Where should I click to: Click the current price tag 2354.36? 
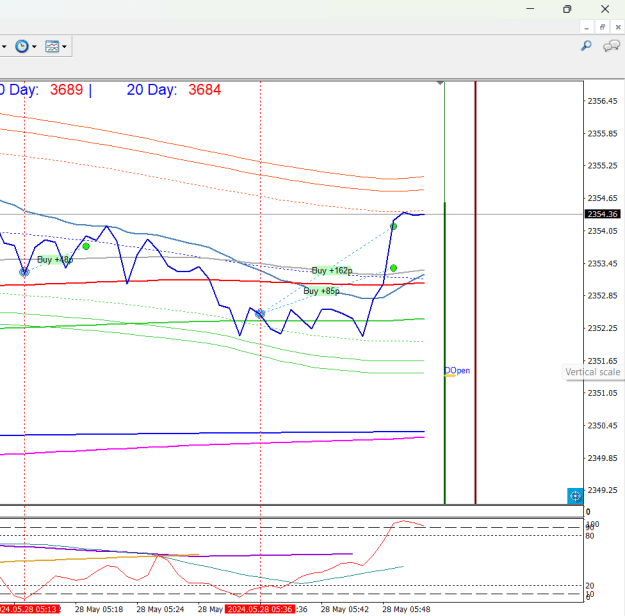(x=602, y=214)
